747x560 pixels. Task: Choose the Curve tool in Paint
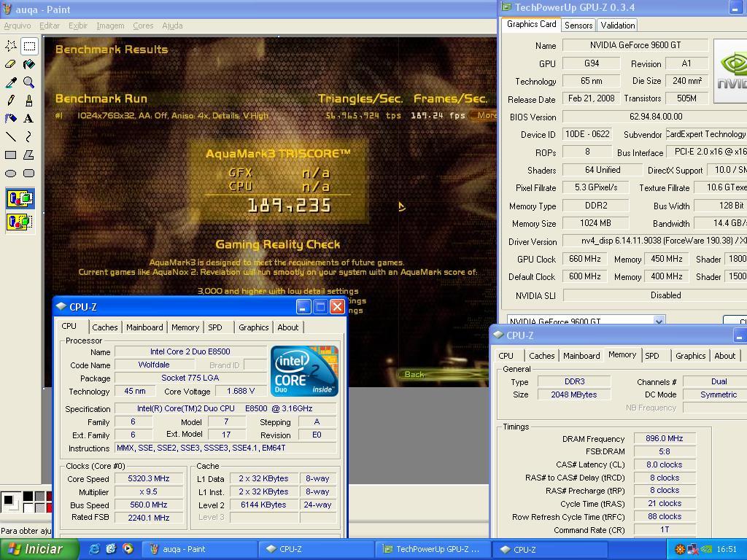(29, 137)
